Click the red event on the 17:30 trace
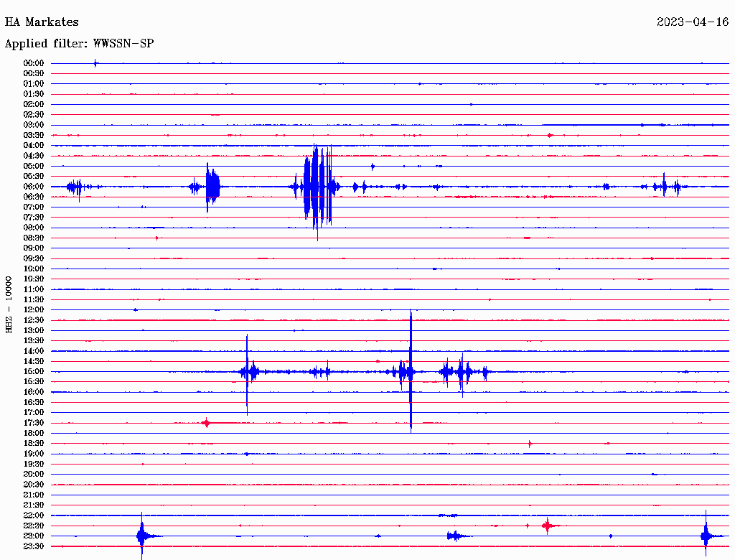 pyautogui.click(x=206, y=423)
